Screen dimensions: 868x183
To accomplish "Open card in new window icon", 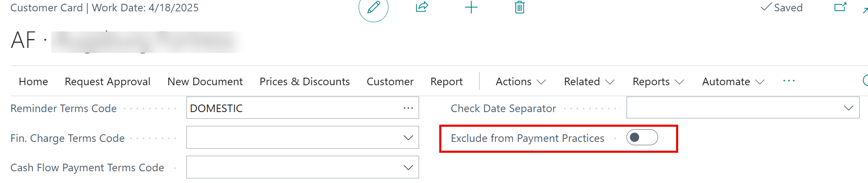I will [x=840, y=7].
